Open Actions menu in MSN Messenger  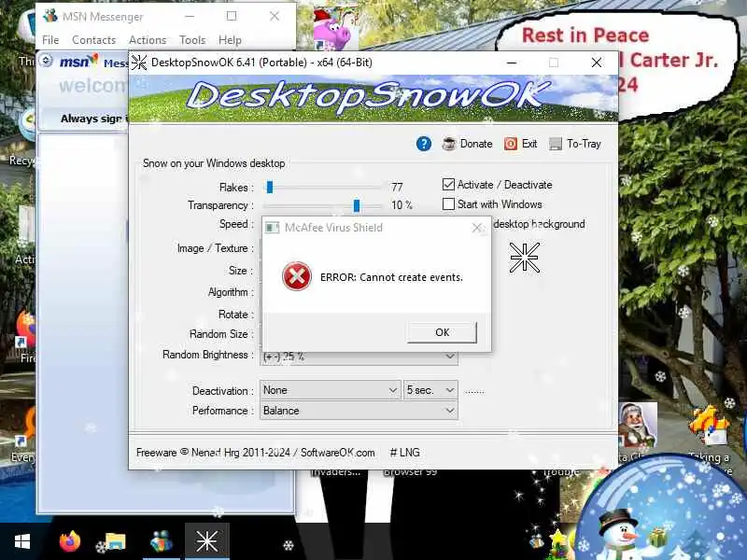pyautogui.click(x=148, y=40)
